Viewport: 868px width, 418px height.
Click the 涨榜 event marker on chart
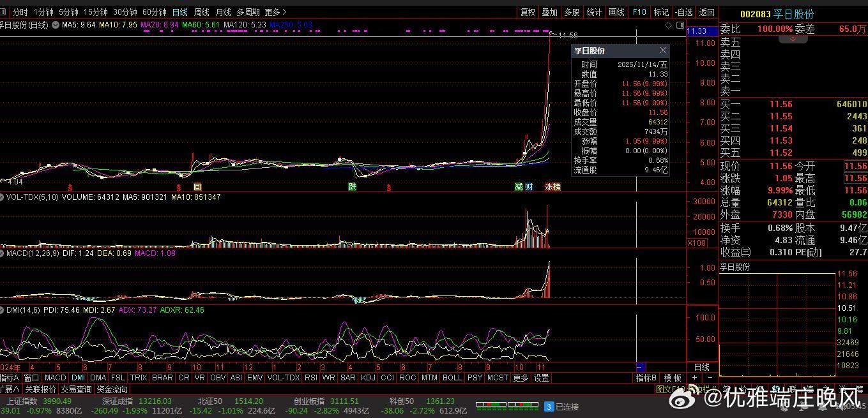(552, 187)
